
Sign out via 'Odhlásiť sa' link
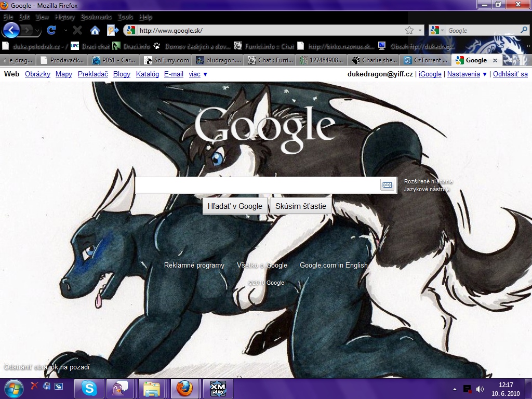[x=510, y=74]
